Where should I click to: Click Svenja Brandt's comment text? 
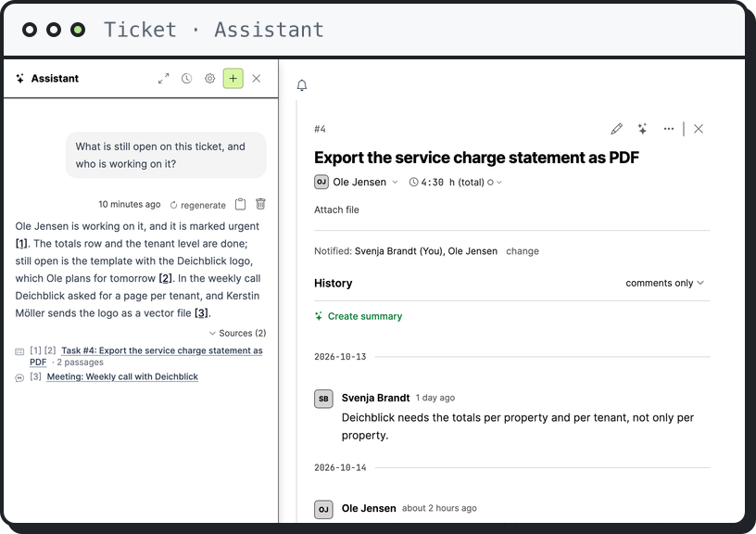[x=517, y=426]
